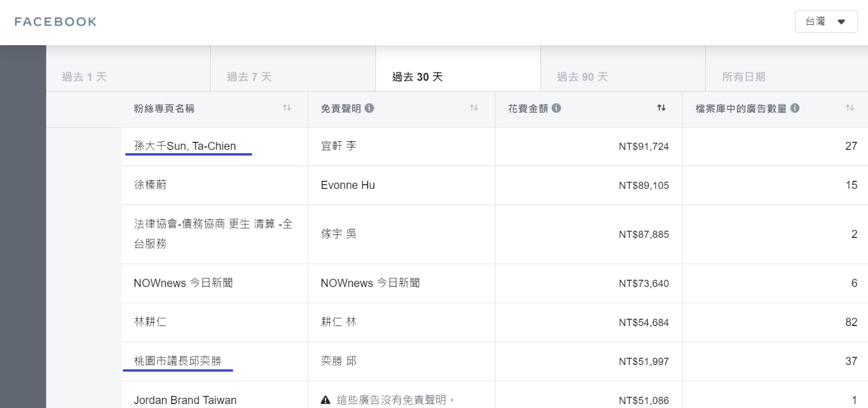Open the 桃園市議長邱奕勝 page link
Screen dimensions: 868x408
[x=177, y=361]
